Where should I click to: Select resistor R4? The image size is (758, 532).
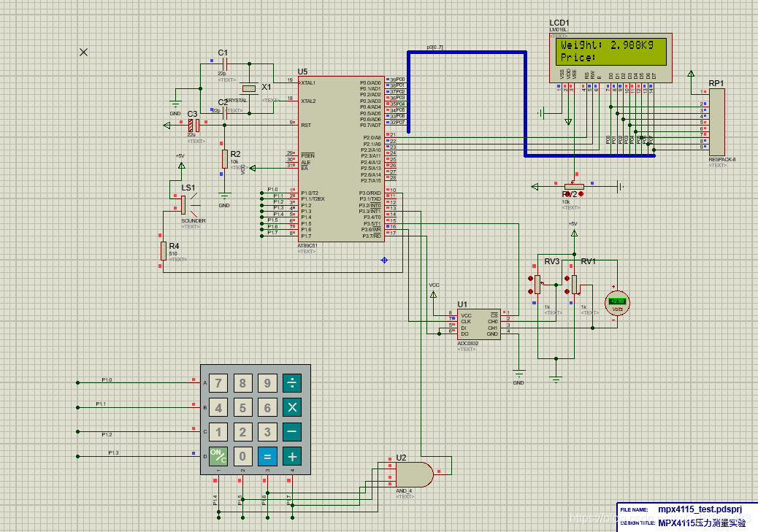(164, 251)
